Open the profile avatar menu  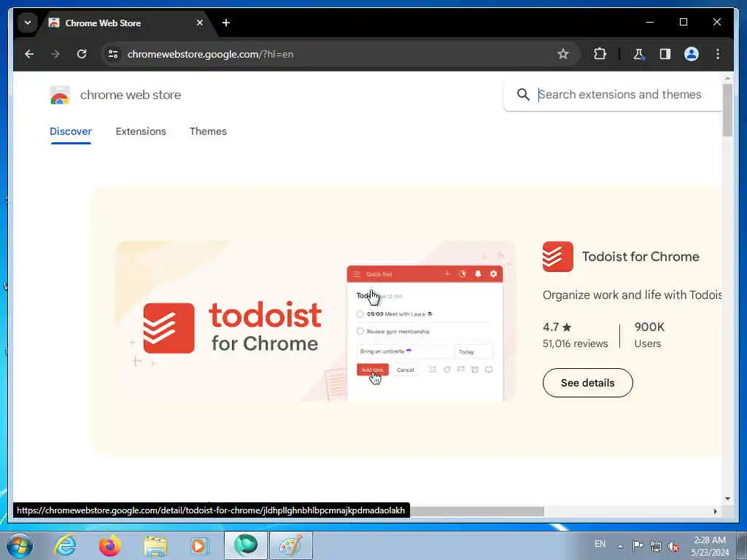coord(692,54)
